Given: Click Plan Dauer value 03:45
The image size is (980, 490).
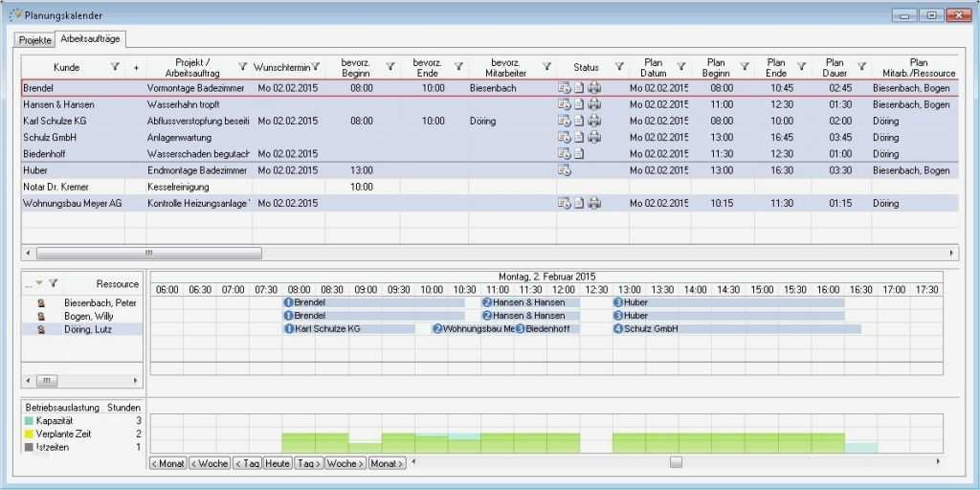Looking at the screenshot, I should point(840,138).
